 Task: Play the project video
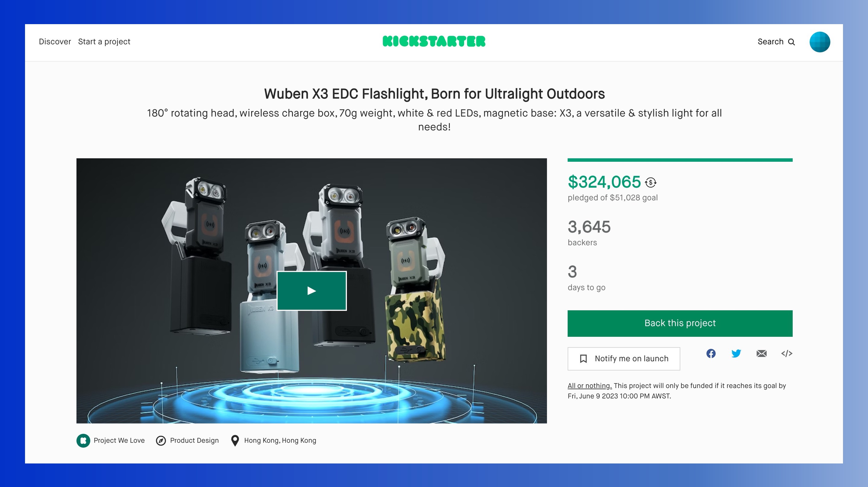click(x=312, y=291)
